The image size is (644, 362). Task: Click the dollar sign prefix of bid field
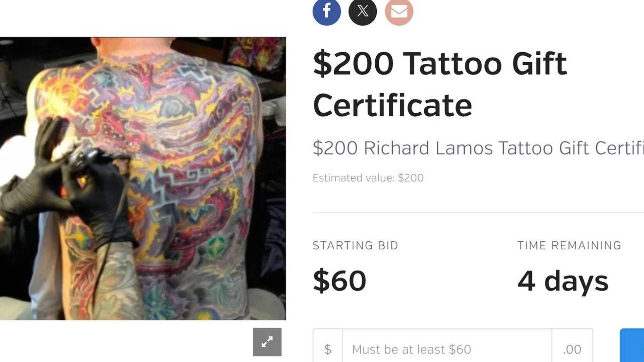coord(328,349)
